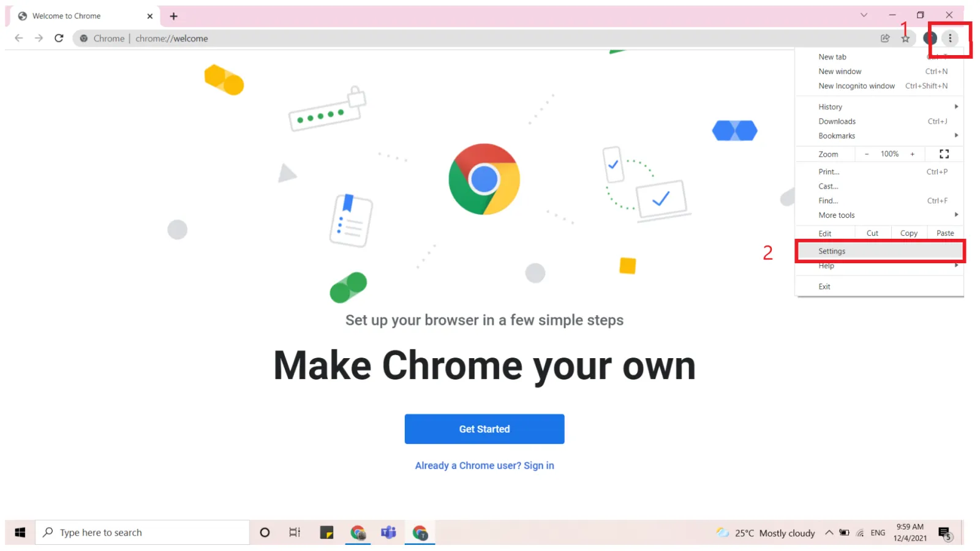Launch Sticky Notes from the taskbar
The height and width of the screenshot is (551, 980).
coord(326,533)
